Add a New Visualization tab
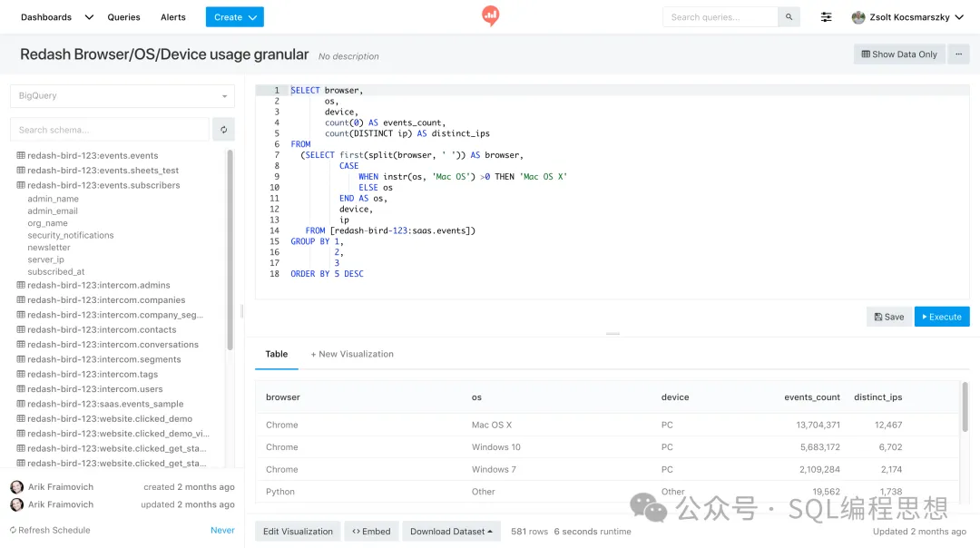The height and width of the screenshot is (548, 980). click(x=352, y=354)
